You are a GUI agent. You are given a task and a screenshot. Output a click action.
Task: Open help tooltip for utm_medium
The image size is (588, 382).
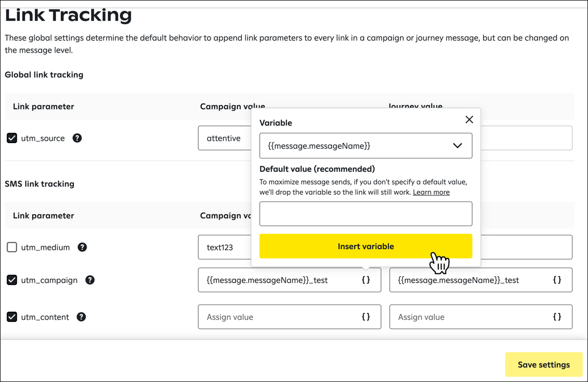click(82, 247)
